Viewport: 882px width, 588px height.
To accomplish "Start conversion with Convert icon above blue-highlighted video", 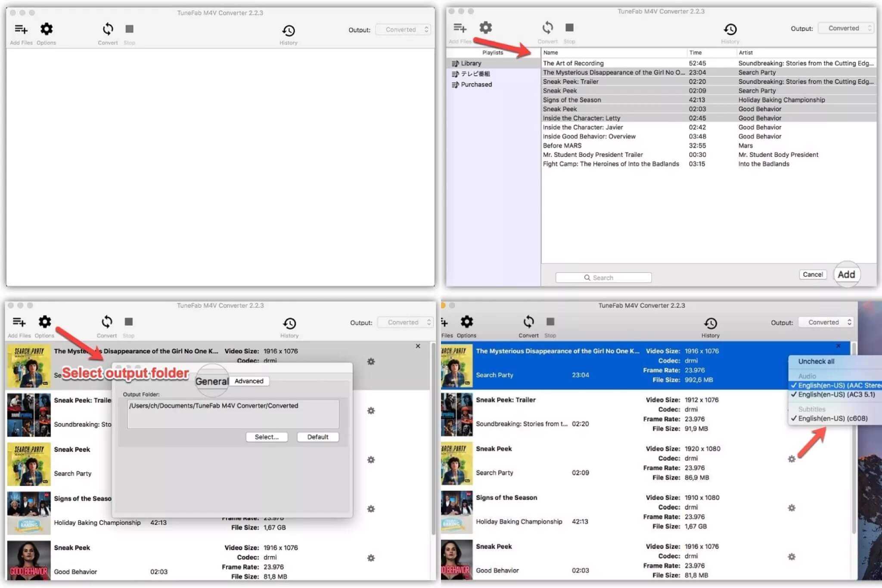I will (528, 322).
